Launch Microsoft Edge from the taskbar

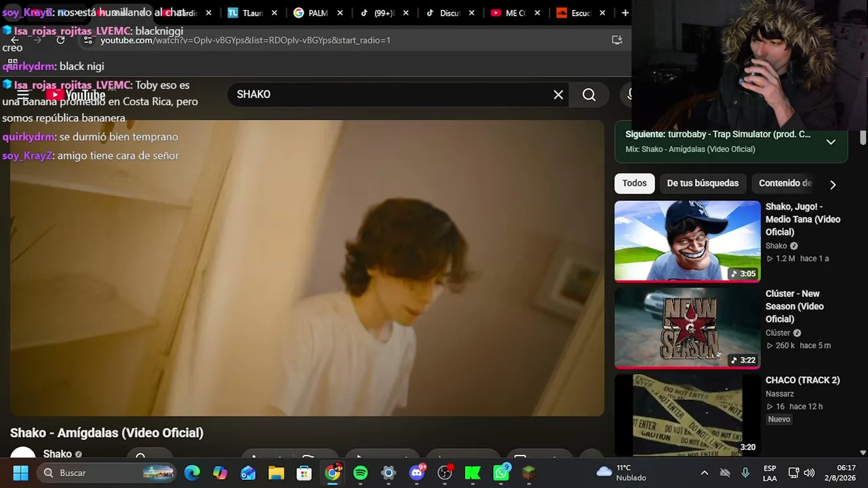click(x=192, y=472)
